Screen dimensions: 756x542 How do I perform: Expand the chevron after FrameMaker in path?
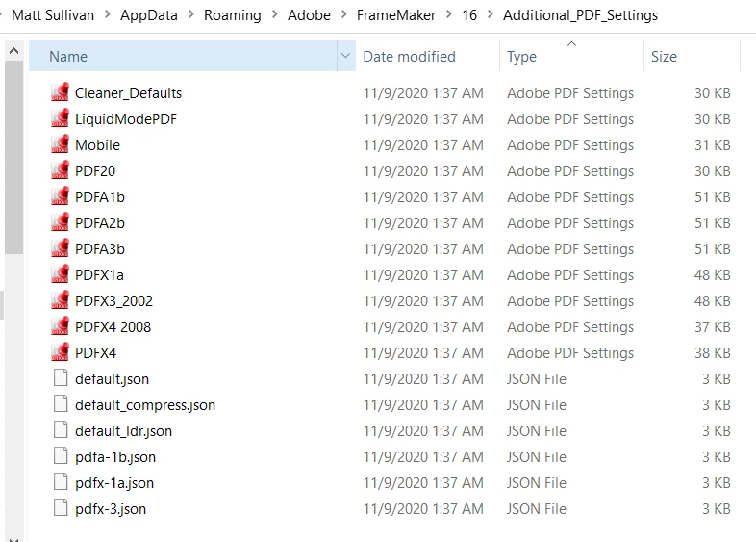click(449, 15)
